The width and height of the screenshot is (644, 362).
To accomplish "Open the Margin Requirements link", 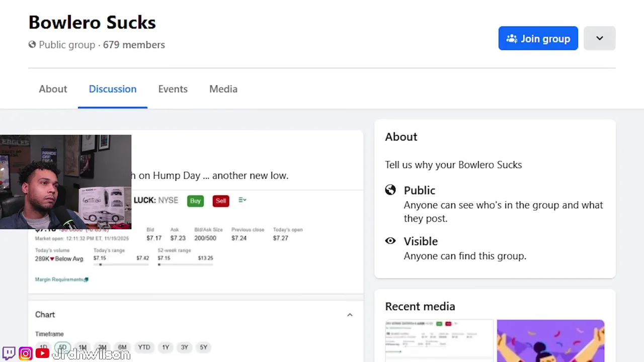I will pos(59,280).
